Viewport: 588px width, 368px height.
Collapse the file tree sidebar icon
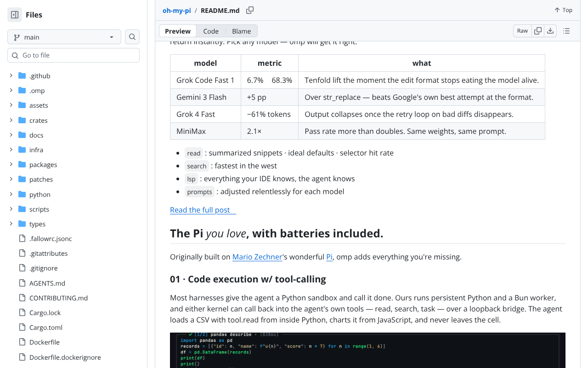(15, 15)
